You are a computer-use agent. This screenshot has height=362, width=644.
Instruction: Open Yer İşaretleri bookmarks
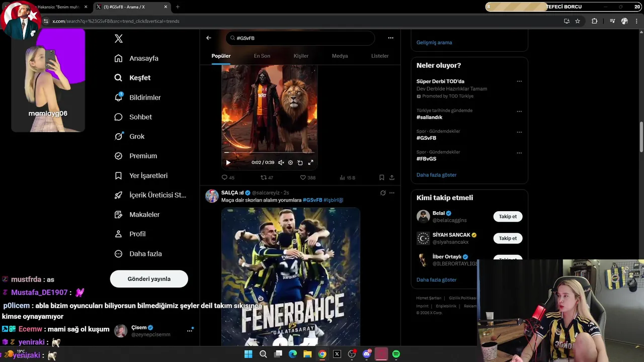coord(141,175)
